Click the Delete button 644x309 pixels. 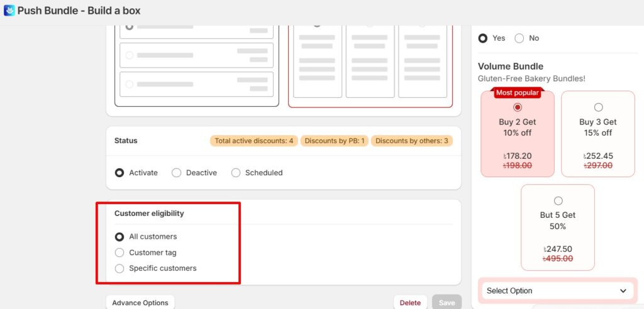(410, 303)
